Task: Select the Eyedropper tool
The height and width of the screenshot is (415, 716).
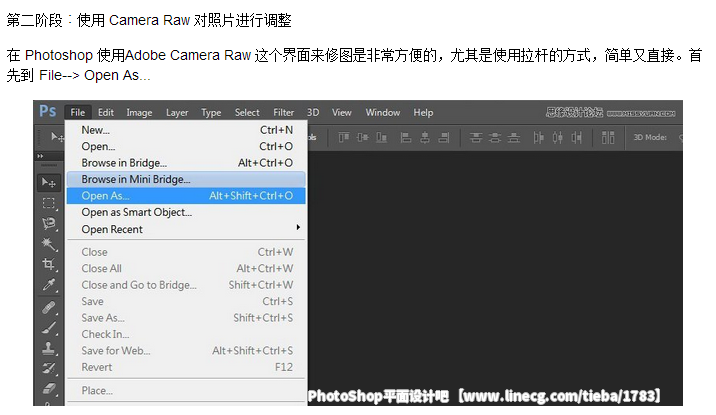Action: pyautogui.click(x=48, y=285)
